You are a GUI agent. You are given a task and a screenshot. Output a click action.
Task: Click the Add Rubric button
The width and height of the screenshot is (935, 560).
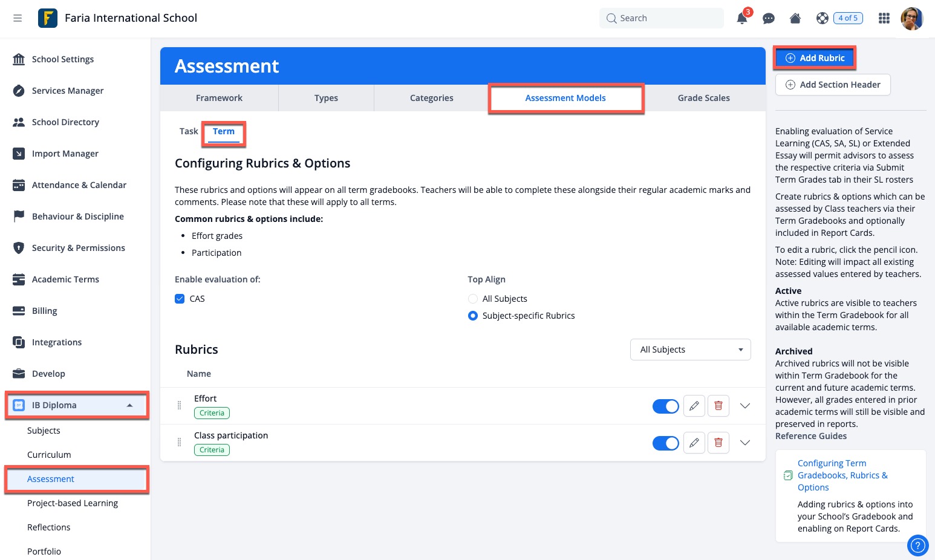pos(815,58)
